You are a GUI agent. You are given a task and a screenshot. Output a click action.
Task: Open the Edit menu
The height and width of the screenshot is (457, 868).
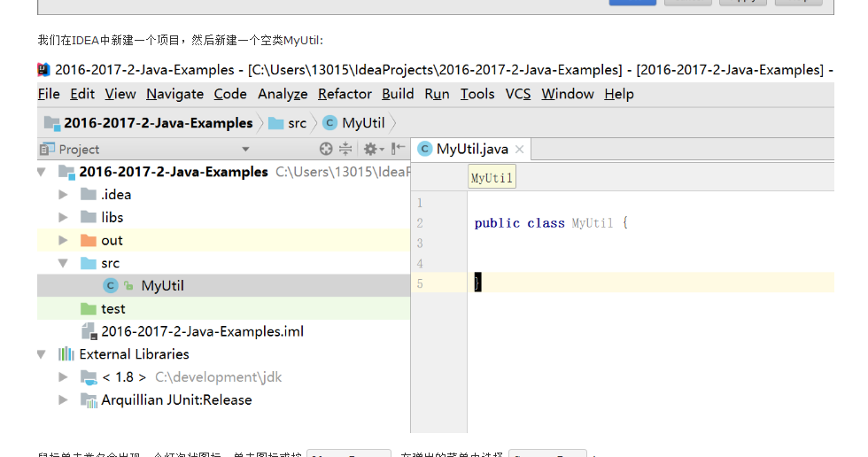(x=81, y=94)
